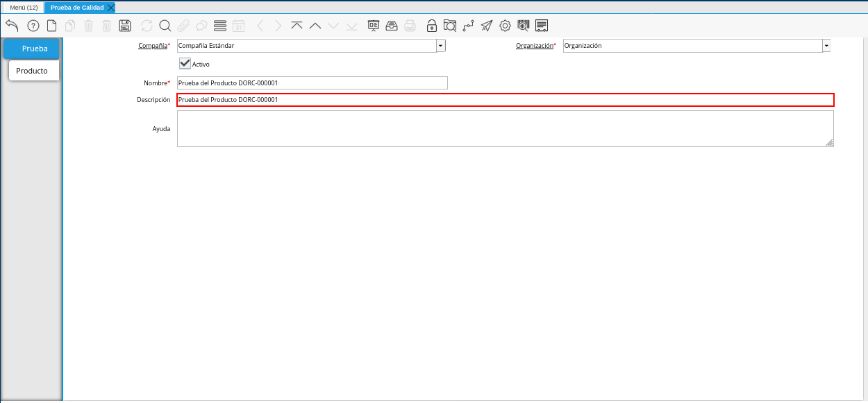Click the Organización field label link
The height and width of the screenshot is (403, 868).
535,46
